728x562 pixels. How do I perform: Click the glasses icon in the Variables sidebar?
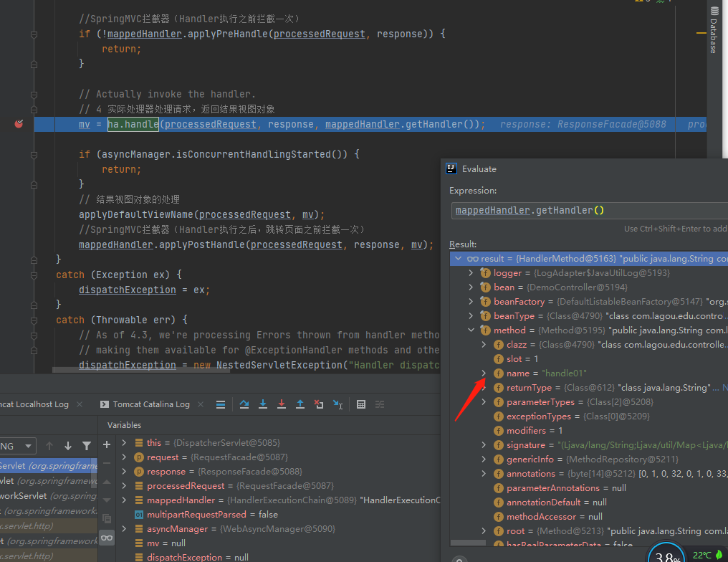107,537
